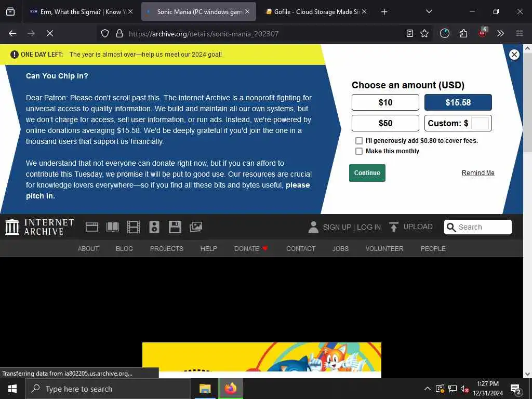Open the ABOUT menu link

coord(88,249)
